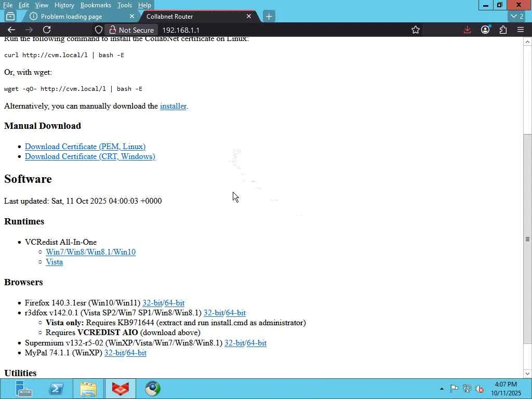This screenshot has height=399, width=532.
Task: Open the Edit menu
Action: click(x=23, y=5)
